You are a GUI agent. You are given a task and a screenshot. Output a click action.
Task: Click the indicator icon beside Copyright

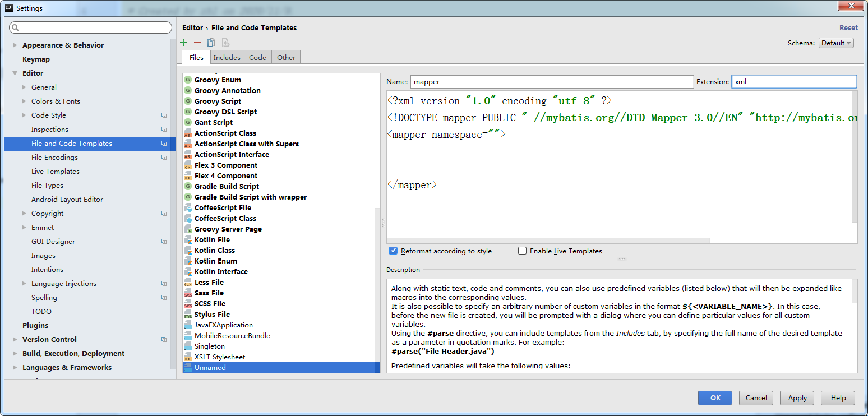pyautogui.click(x=163, y=213)
